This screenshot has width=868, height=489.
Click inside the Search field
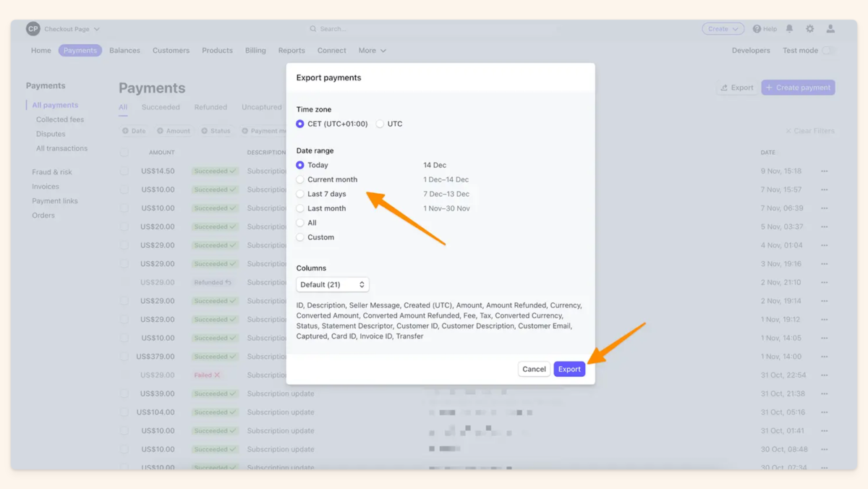pos(434,28)
